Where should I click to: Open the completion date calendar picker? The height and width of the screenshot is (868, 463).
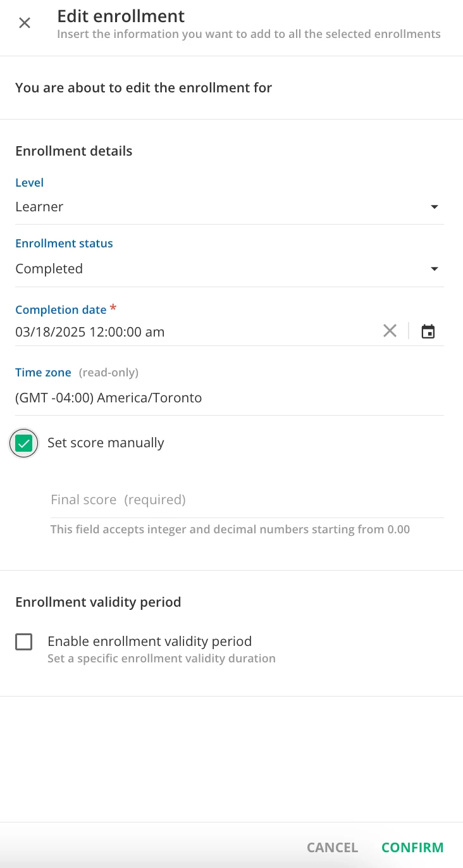point(428,331)
